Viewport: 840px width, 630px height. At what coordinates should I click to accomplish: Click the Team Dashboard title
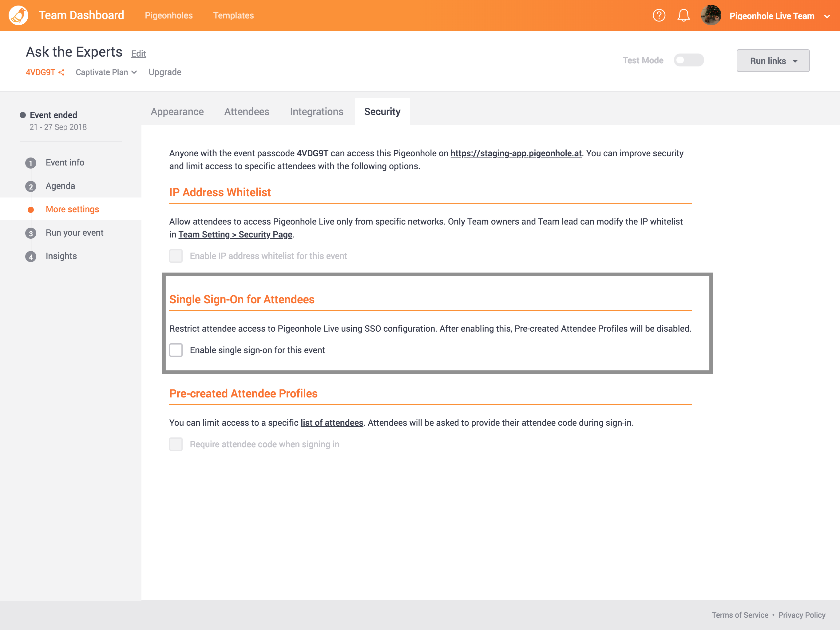coord(82,15)
